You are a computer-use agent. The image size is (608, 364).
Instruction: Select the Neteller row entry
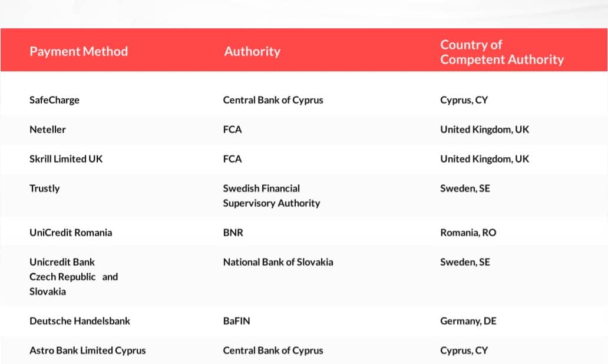pyautogui.click(x=304, y=130)
